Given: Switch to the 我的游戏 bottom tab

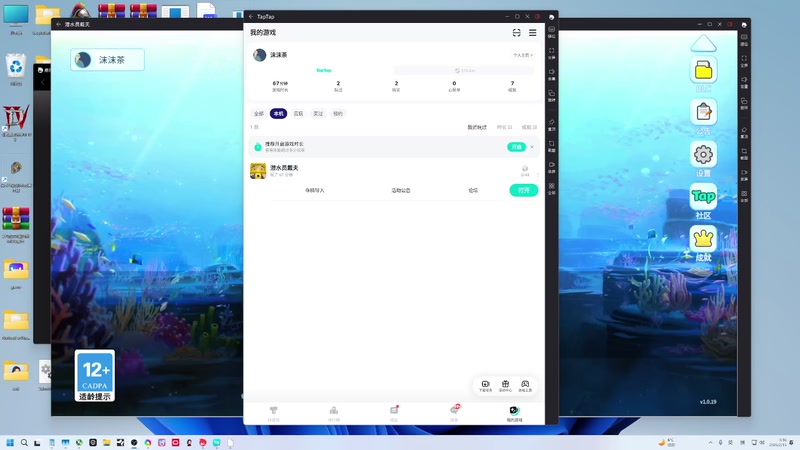Looking at the screenshot, I should tap(514, 413).
